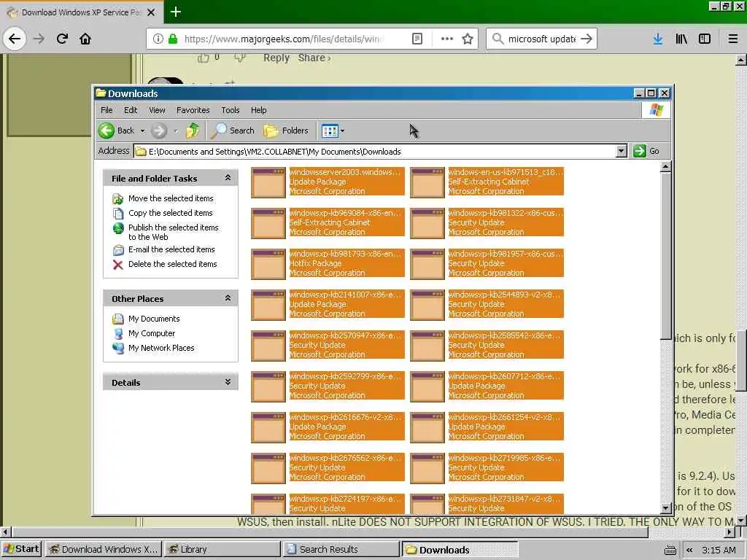Open the Help menu
This screenshot has width=747, height=560.
tap(259, 110)
